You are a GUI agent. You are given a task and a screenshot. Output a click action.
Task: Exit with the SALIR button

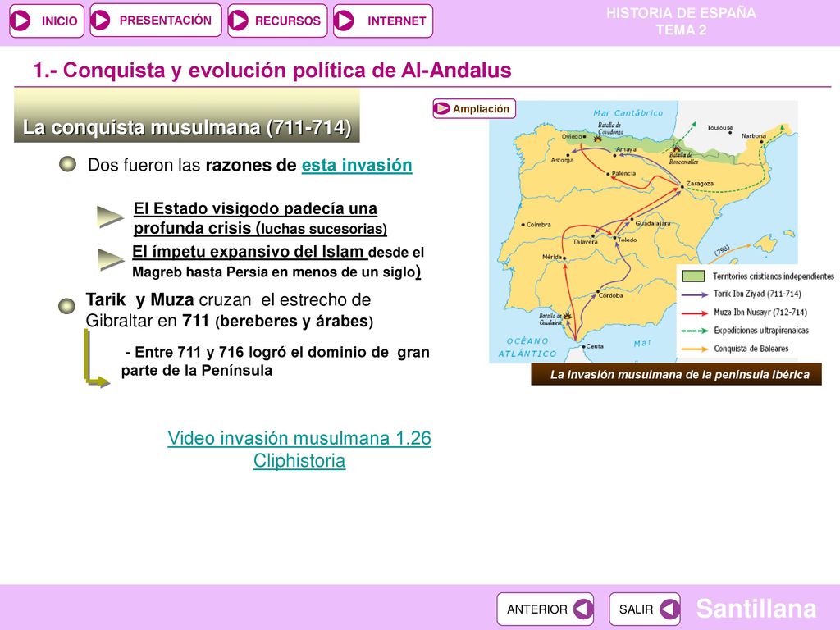coord(645,609)
